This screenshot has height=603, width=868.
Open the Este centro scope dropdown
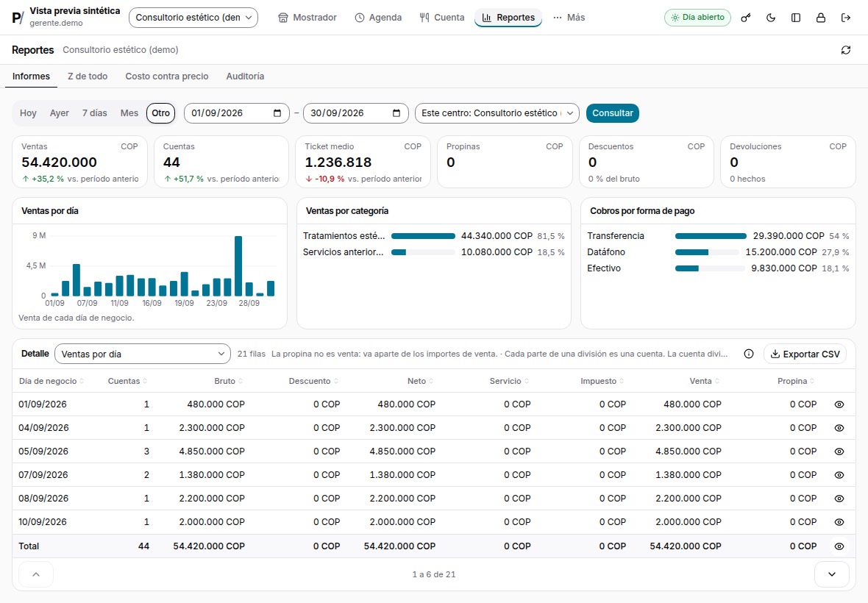tap(497, 113)
